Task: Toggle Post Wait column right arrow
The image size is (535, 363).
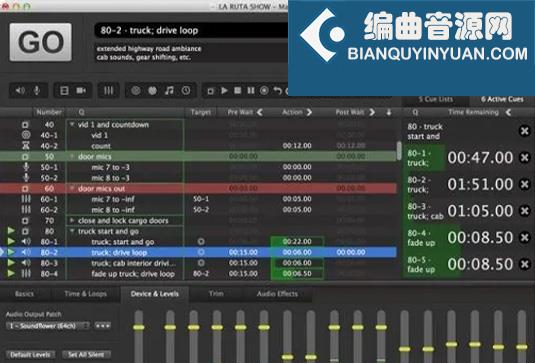Action: (x=372, y=112)
